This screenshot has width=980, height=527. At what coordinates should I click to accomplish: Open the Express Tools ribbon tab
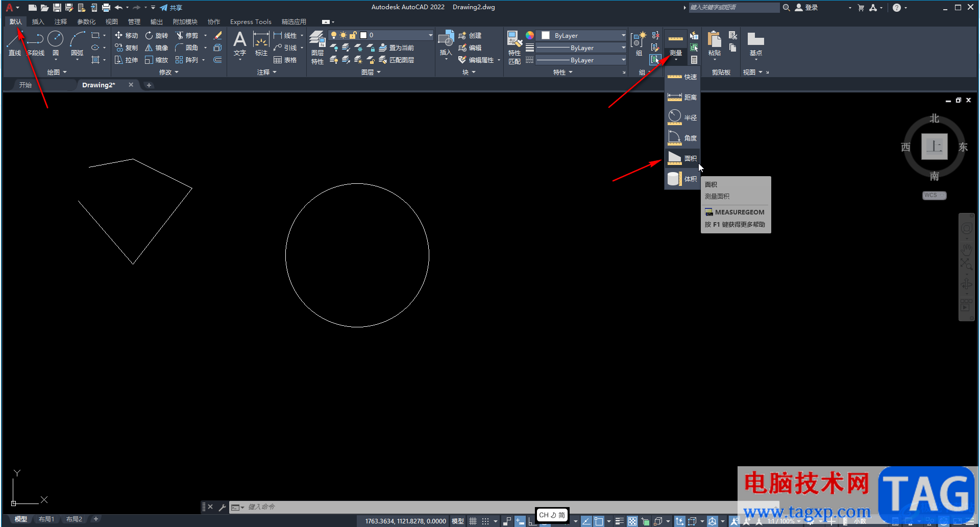tap(251, 21)
